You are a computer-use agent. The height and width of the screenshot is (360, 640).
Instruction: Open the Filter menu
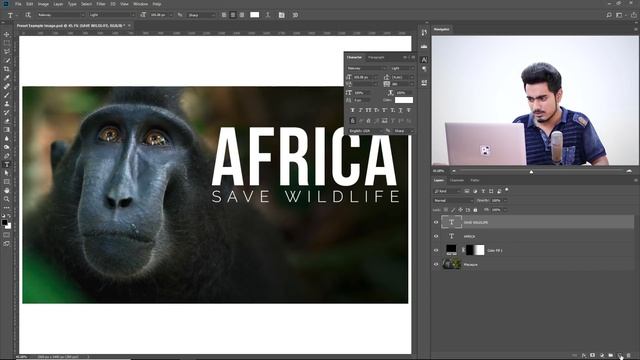coord(101,4)
